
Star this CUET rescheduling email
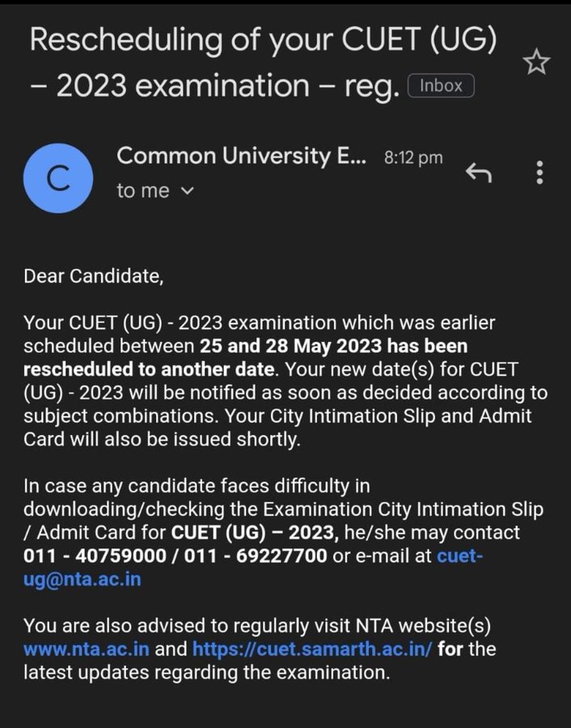click(x=537, y=63)
